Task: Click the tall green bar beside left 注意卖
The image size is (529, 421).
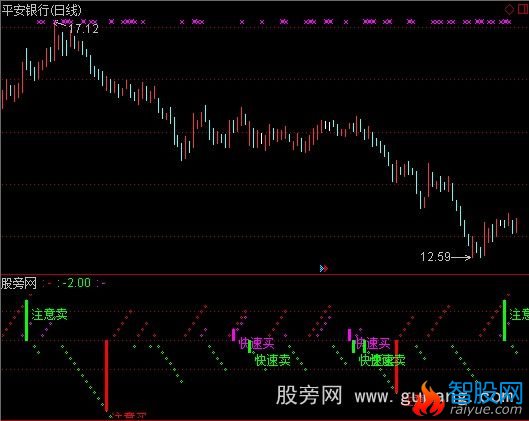Action: [x=27, y=320]
